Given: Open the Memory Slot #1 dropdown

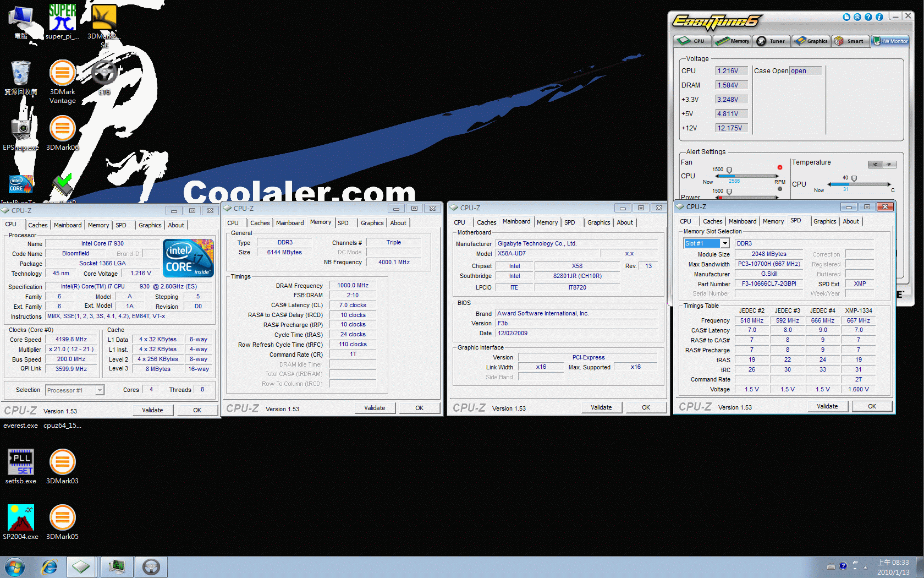Looking at the screenshot, I should 725,243.
